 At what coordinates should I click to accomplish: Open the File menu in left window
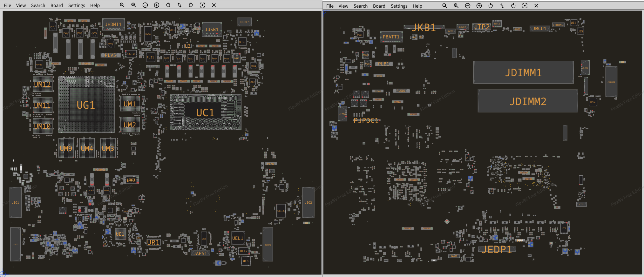coord(7,5)
